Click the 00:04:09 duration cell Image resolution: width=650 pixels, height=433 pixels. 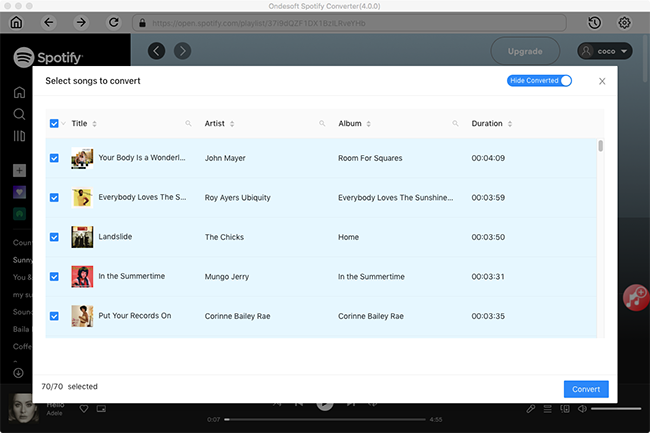(488, 158)
